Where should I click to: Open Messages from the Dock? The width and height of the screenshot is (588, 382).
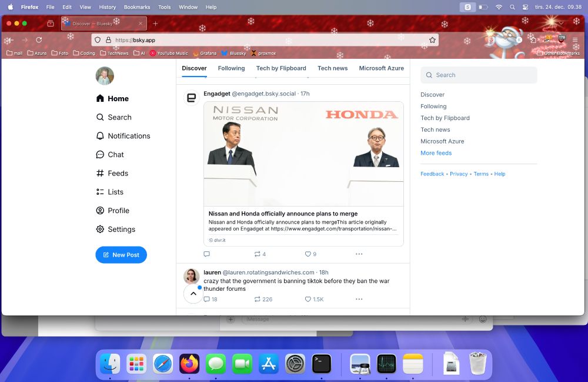216,364
